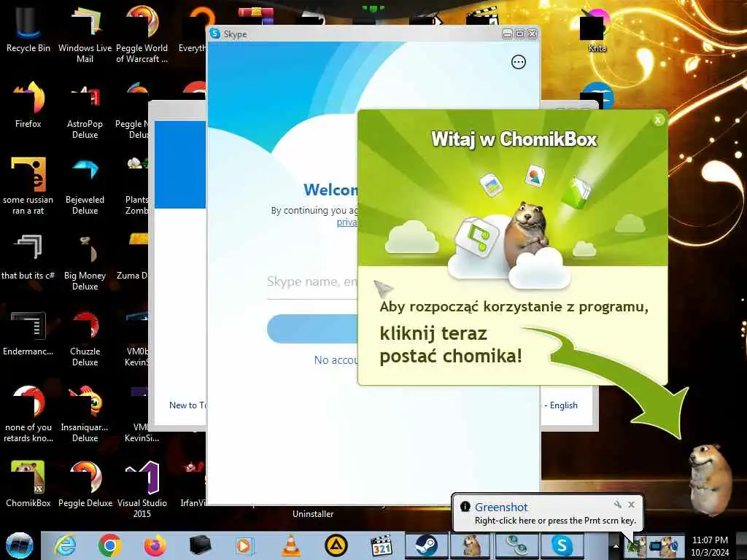Image resolution: width=747 pixels, height=560 pixels.
Task: Open Chuzzle Deluxe desktop icon
Action: (85, 338)
